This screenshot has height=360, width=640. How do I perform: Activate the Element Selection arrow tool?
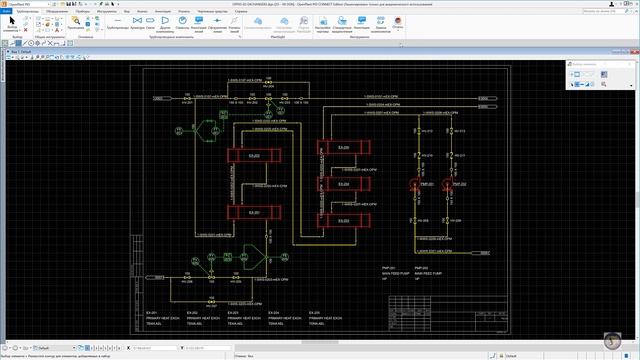click(x=12, y=20)
